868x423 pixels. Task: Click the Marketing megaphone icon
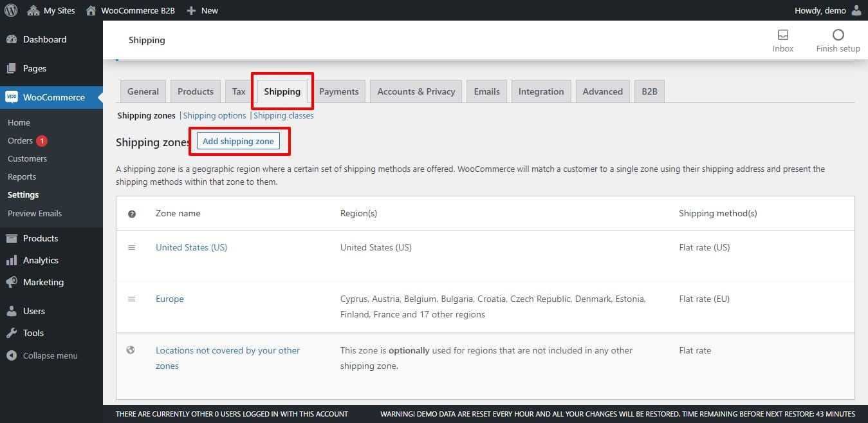(x=12, y=282)
